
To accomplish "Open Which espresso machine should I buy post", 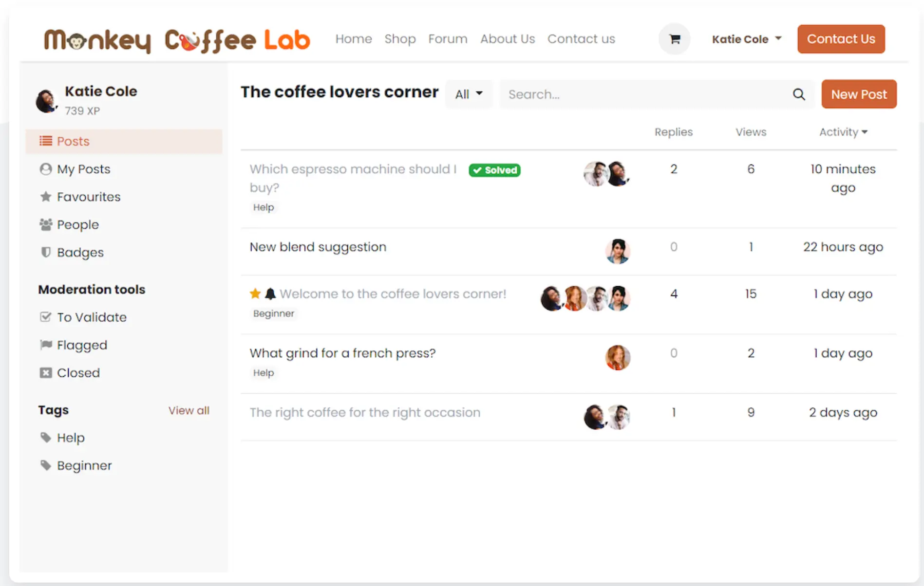I will [353, 178].
